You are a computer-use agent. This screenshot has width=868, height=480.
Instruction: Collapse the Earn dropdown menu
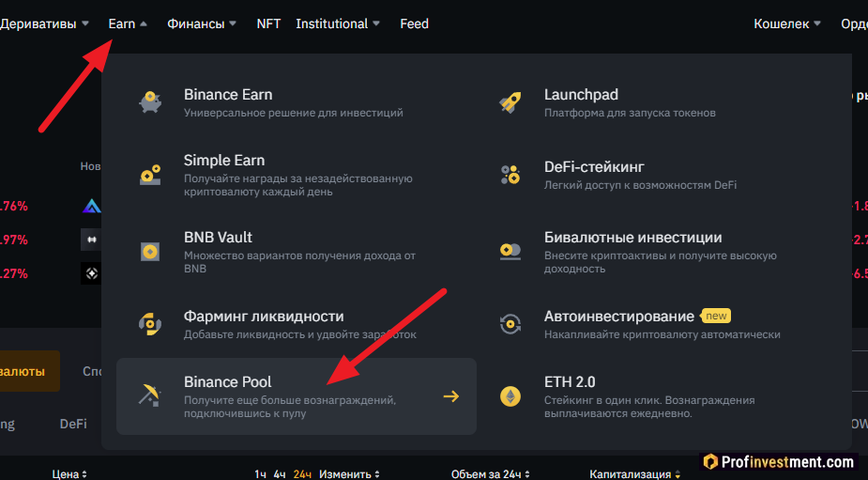tap(128, 23)
